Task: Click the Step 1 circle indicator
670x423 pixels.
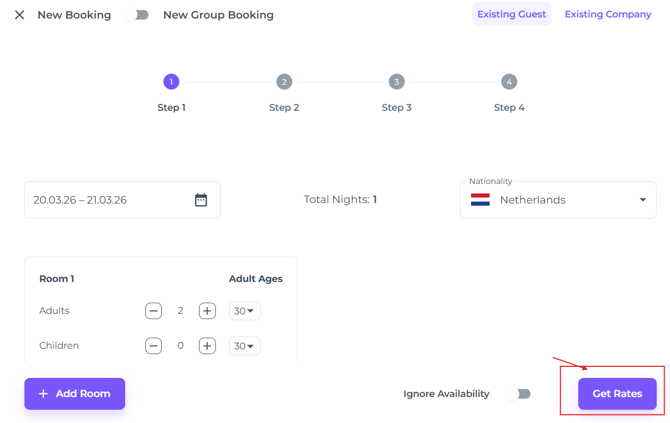Action: click(x=171, y=82)
